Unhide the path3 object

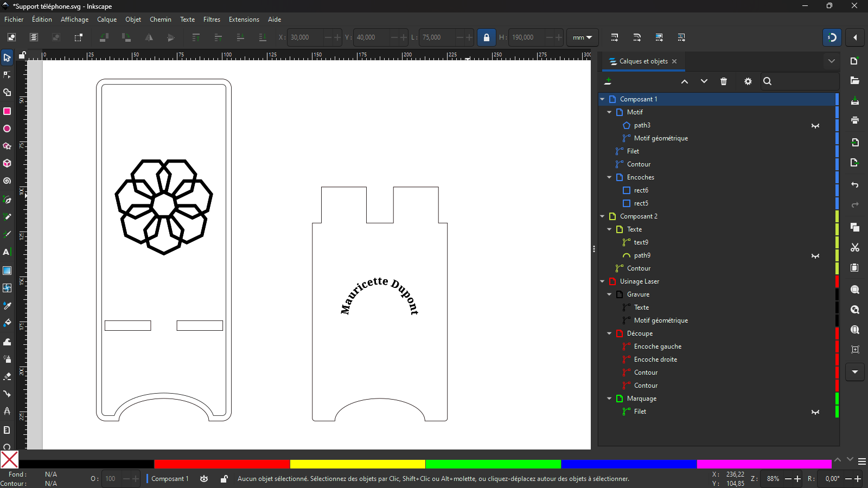[815, 126]
